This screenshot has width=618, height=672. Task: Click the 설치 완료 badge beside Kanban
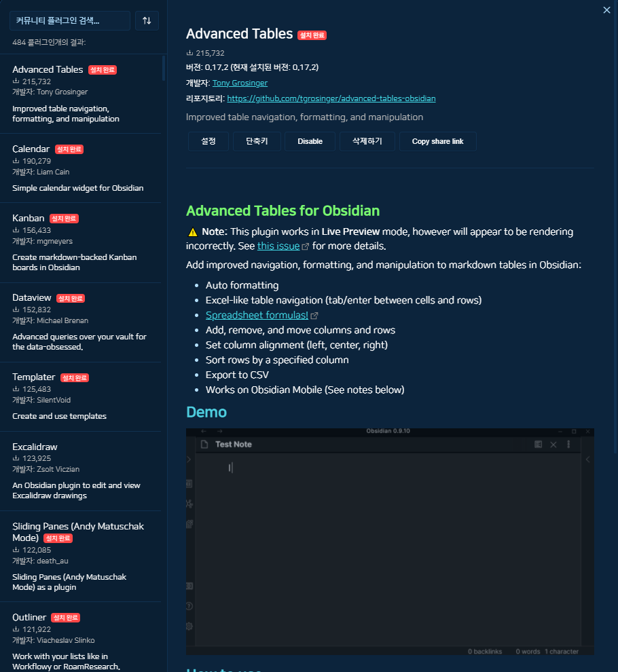tap(64, 219)
